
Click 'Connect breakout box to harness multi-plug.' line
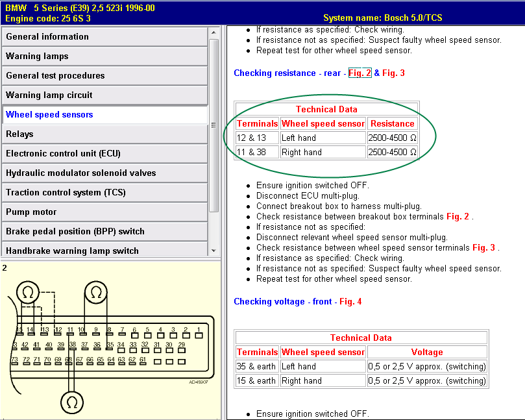[339, 206]
